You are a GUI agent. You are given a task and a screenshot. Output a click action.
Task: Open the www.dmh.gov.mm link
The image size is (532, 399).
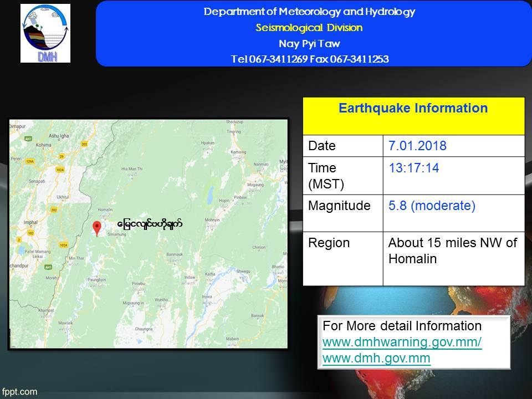pyautogui.click(x=376, y=358)
